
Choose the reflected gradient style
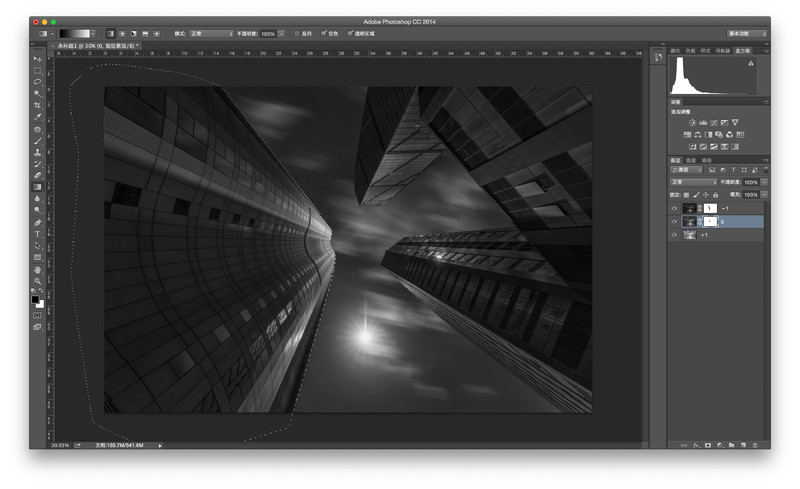coord(145,34)
